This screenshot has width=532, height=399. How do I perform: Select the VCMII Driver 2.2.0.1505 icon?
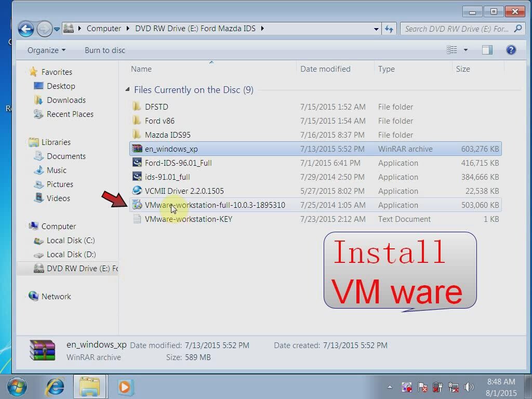point(137,191)
